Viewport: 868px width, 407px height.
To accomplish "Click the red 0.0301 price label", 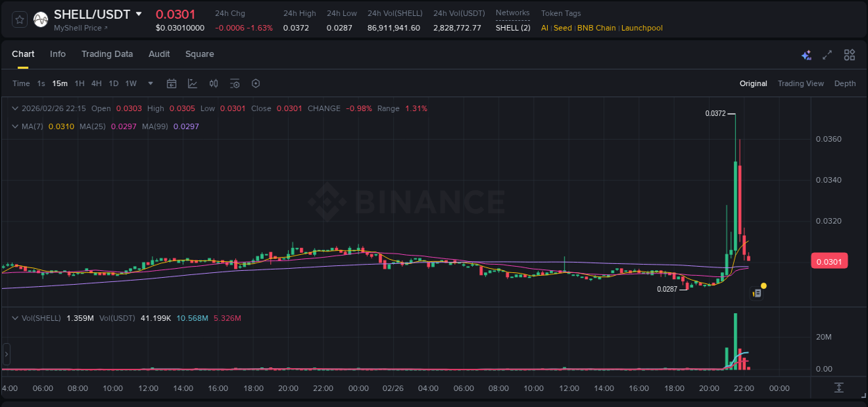I will click(x=829, y=260).
